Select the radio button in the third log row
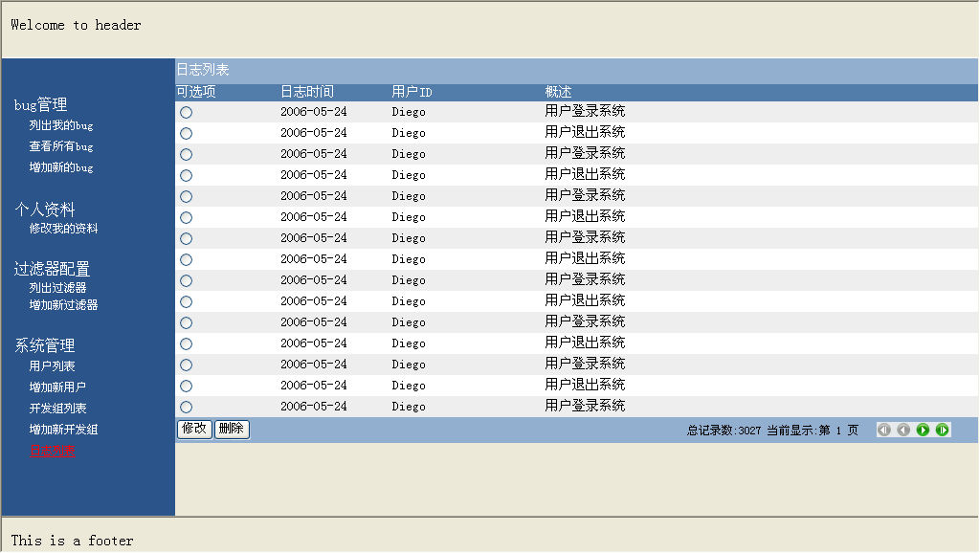This screenshot has height=553, width=980. [187, 154]
